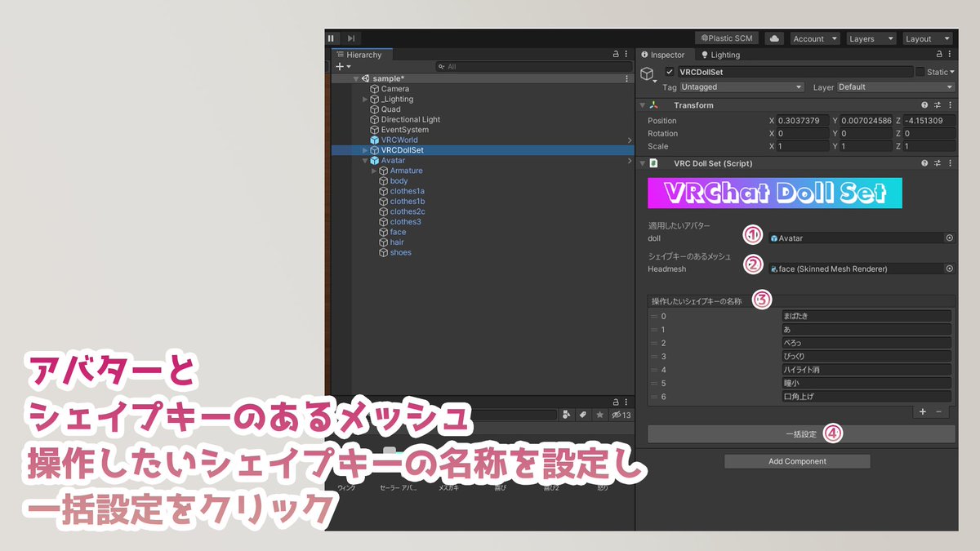
Task: Uncheck the VRCDollSet active checkbox
Action: click(670, 72)
